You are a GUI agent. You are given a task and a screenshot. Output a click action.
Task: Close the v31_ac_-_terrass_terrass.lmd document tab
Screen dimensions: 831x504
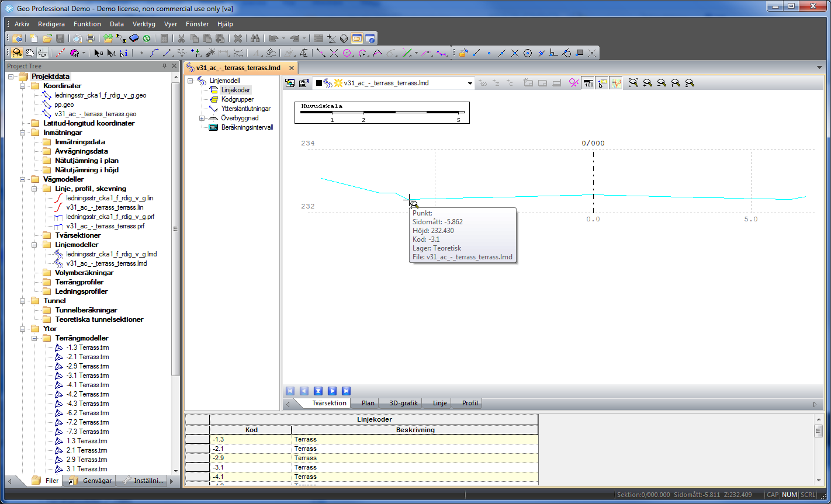292,68
